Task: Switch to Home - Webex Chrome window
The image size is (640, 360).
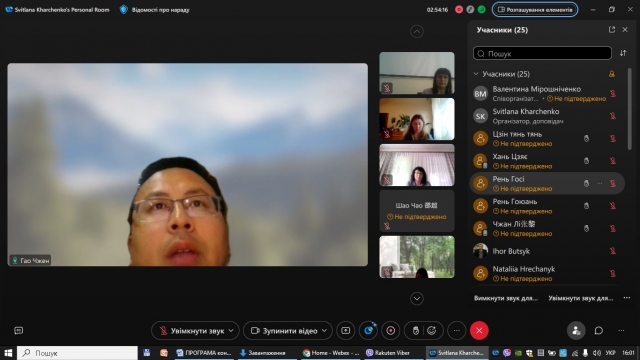Action: 331,353
